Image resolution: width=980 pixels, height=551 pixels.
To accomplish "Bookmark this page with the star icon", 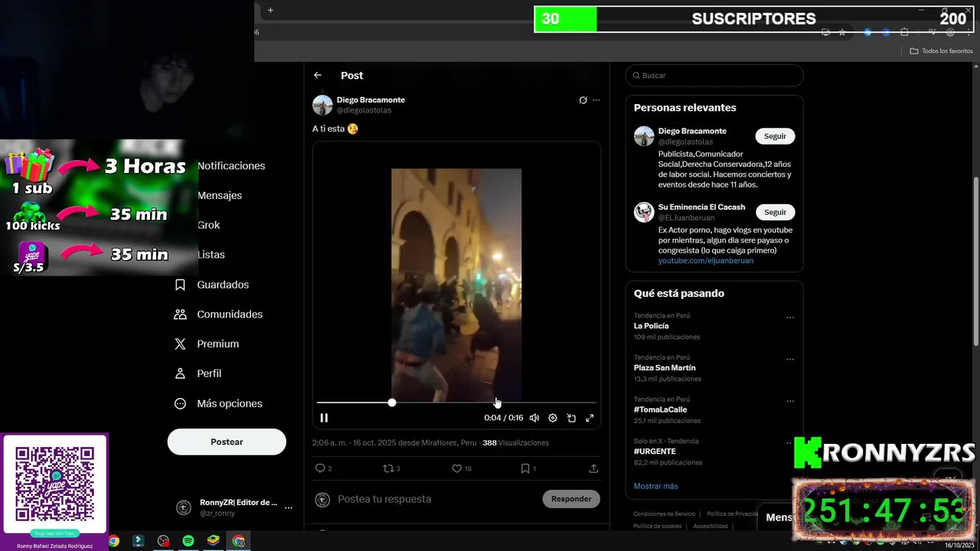I will [x=842, y=32].
